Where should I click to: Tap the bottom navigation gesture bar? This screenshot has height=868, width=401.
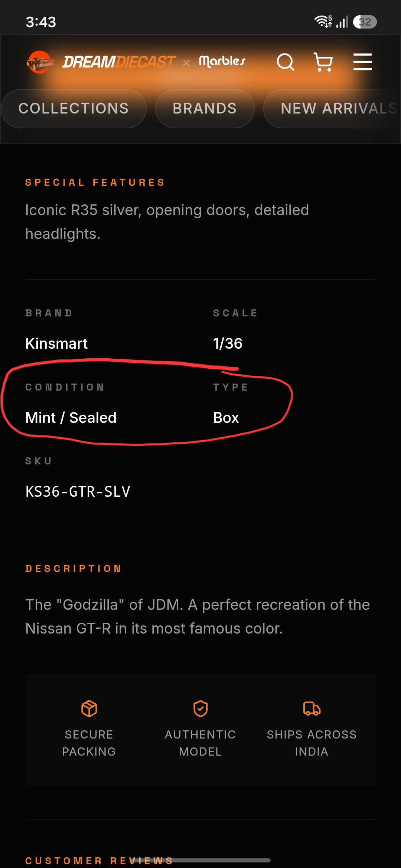200,860
